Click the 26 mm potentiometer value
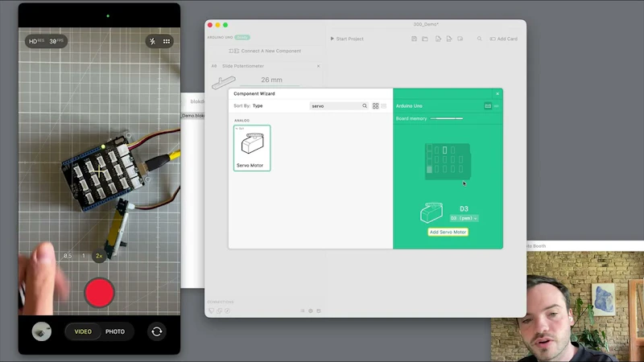644x362 pixels. (x=271, y=80)
